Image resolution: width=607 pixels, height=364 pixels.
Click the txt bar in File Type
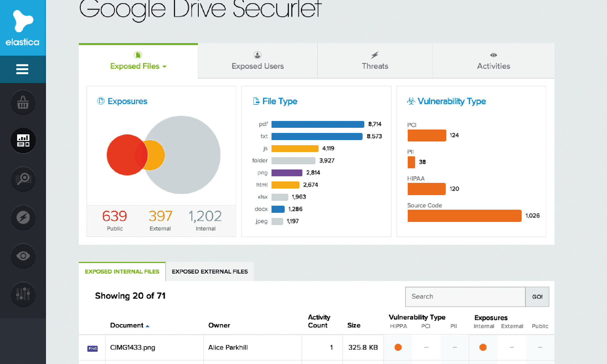(x=317, y=136)
